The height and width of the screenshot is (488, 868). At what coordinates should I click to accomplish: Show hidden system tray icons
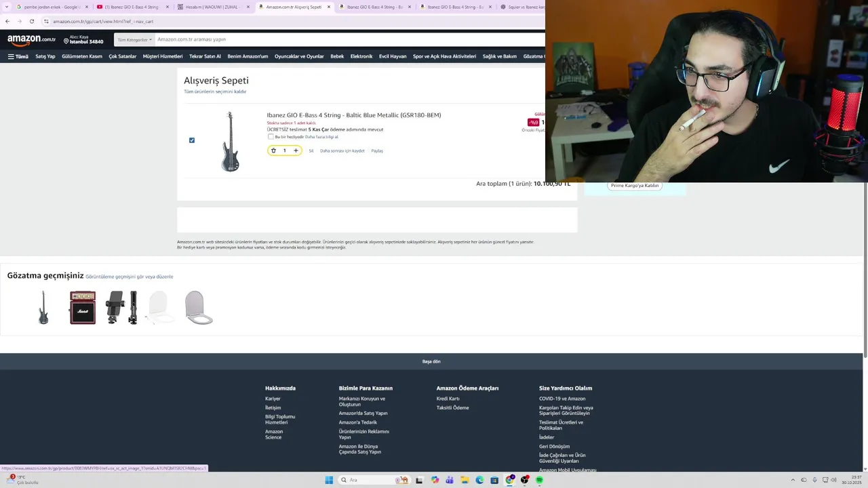pos(793,480)
